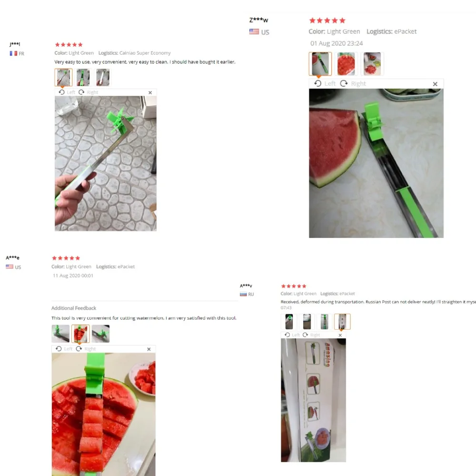Rotate A***v's package photo right
The image size is (476, 476).
pos(311,334)
